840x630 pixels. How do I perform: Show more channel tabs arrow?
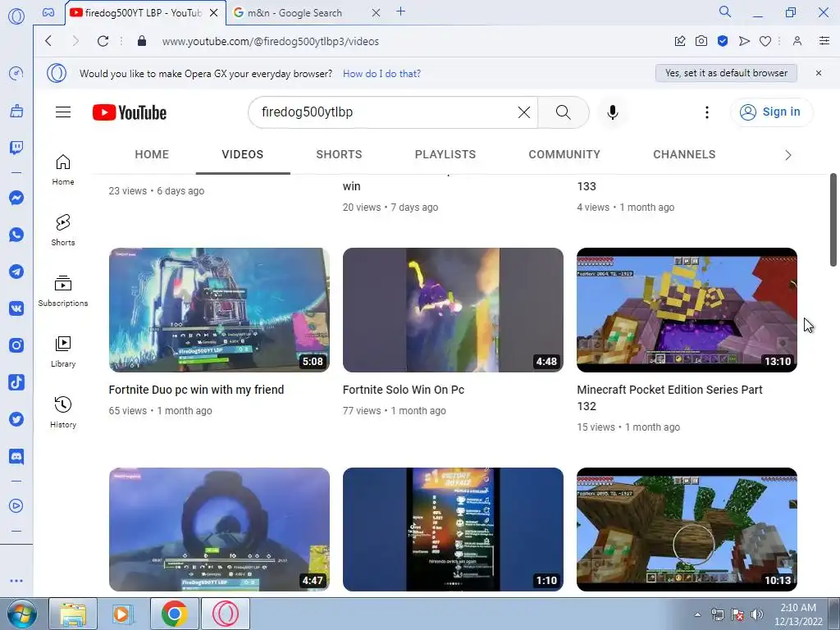(788, 155)
